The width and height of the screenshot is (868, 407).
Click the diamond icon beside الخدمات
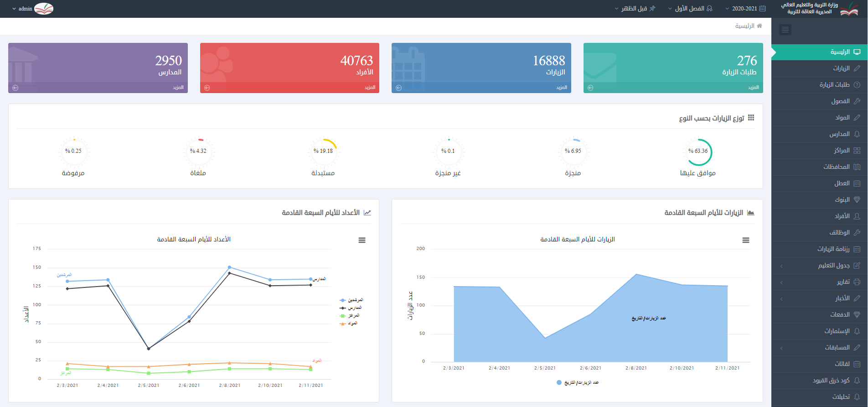pyautogui.click(x=857, y=315)
